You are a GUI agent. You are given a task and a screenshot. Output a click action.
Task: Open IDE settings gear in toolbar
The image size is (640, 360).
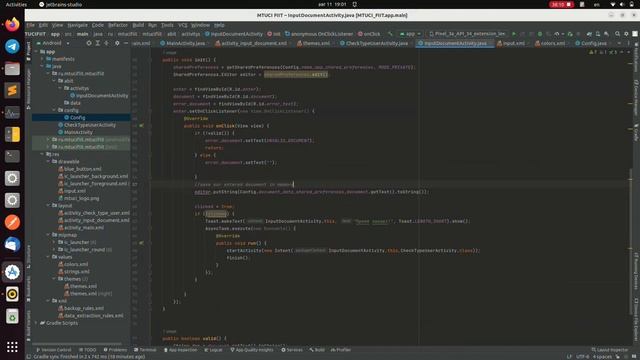coord(626,34)
